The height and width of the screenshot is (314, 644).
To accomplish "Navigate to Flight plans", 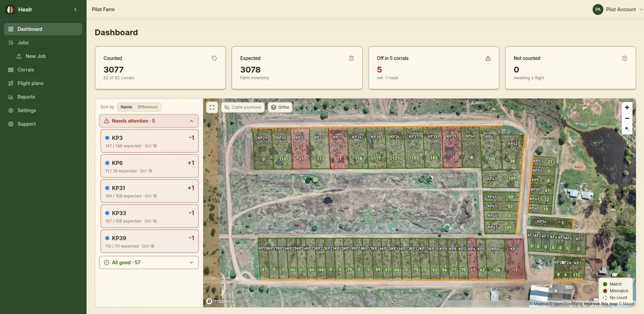I will [x=43, y=83].
